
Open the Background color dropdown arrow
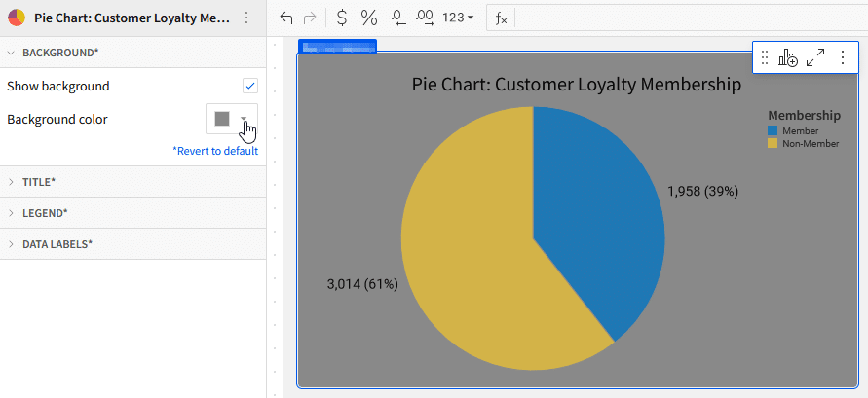(244, 119)
